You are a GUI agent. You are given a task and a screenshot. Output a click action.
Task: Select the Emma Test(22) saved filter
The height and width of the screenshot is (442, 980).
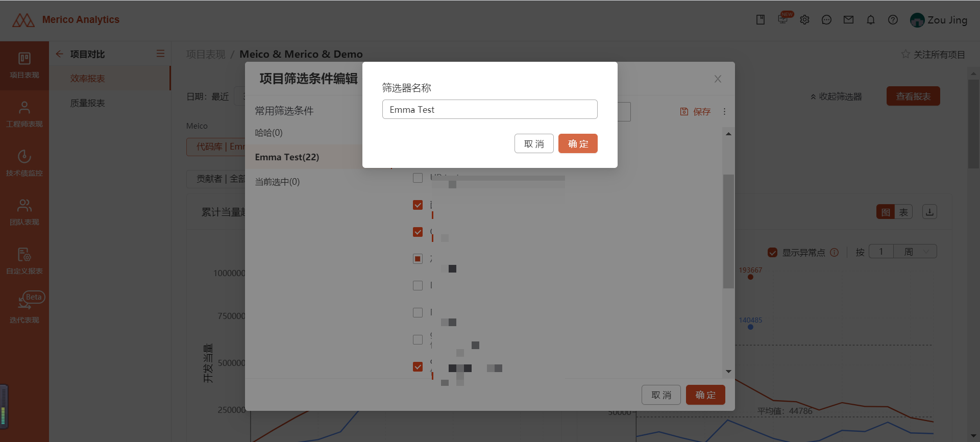click(x=305, y=157)
